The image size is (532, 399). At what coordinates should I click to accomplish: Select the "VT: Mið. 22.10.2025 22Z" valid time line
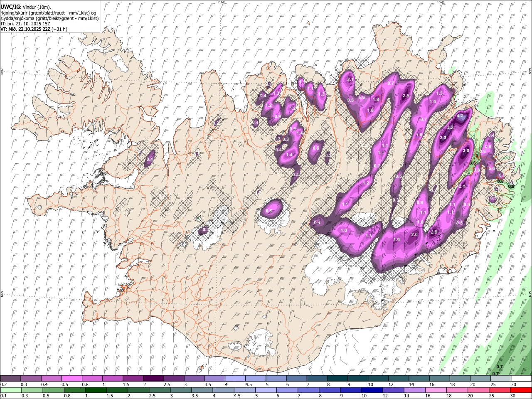coord(34,29)
